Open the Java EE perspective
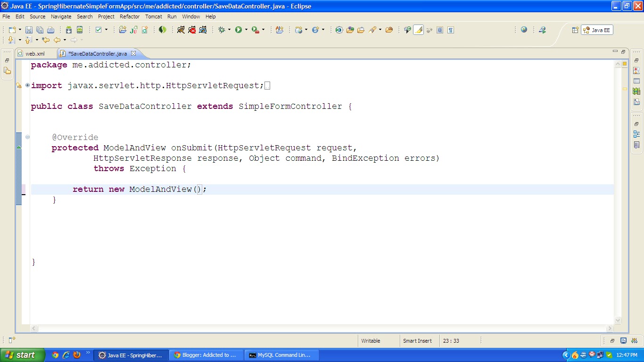This screenshot has width=644, height=362. click(x=597, y=30)
